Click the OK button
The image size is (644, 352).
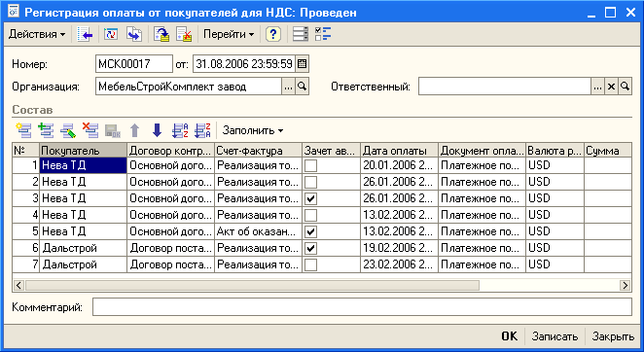pos(510,336)
